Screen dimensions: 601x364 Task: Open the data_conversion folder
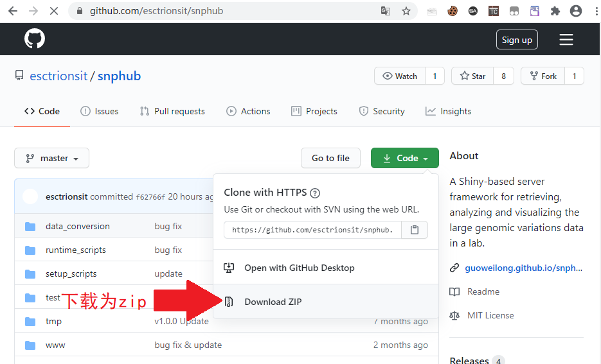click(77, 227)
